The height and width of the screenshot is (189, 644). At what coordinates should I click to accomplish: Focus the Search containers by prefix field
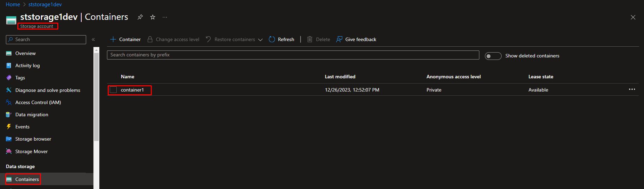click(x=293, y=55)
